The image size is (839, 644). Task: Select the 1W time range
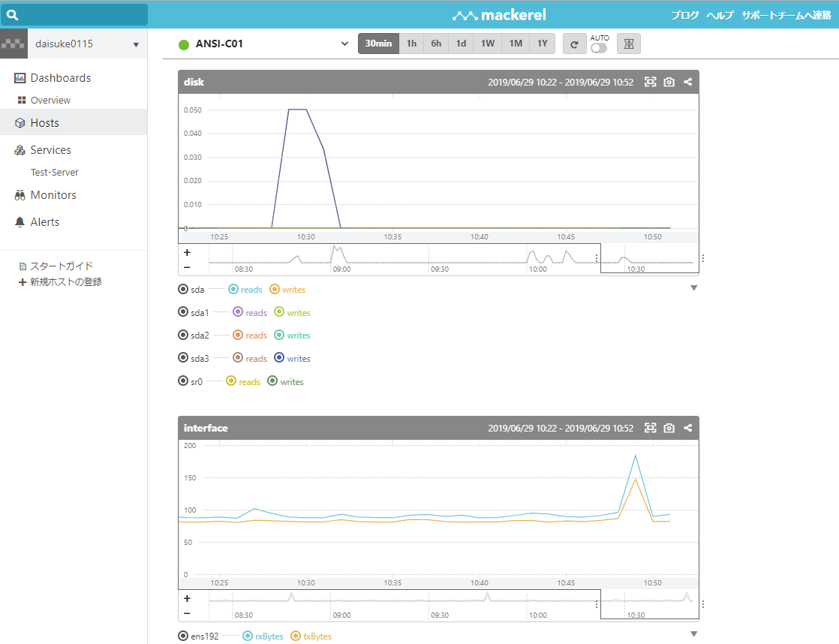click(488, 44)
